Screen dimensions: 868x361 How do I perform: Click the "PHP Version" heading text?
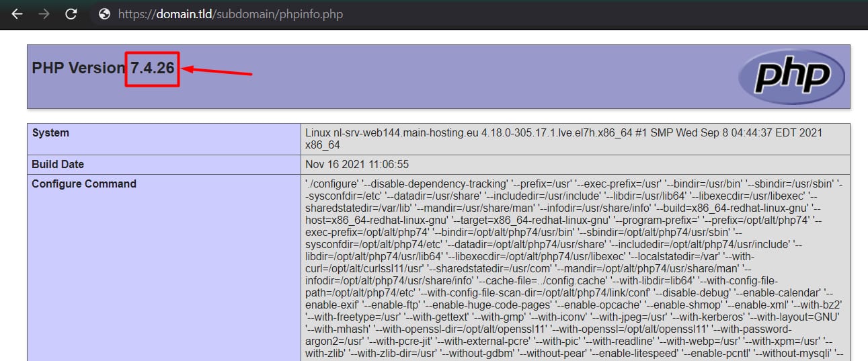(78, 68)
